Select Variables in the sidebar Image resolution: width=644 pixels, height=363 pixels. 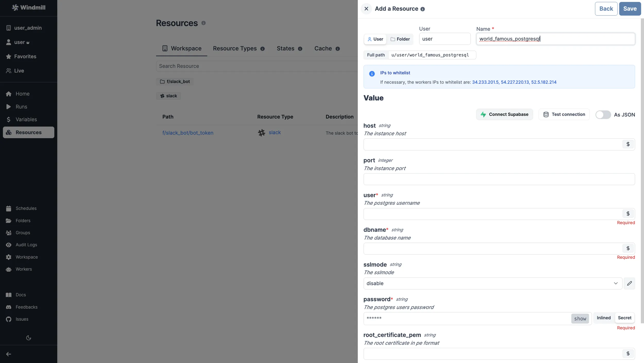(x=26, y=119)
